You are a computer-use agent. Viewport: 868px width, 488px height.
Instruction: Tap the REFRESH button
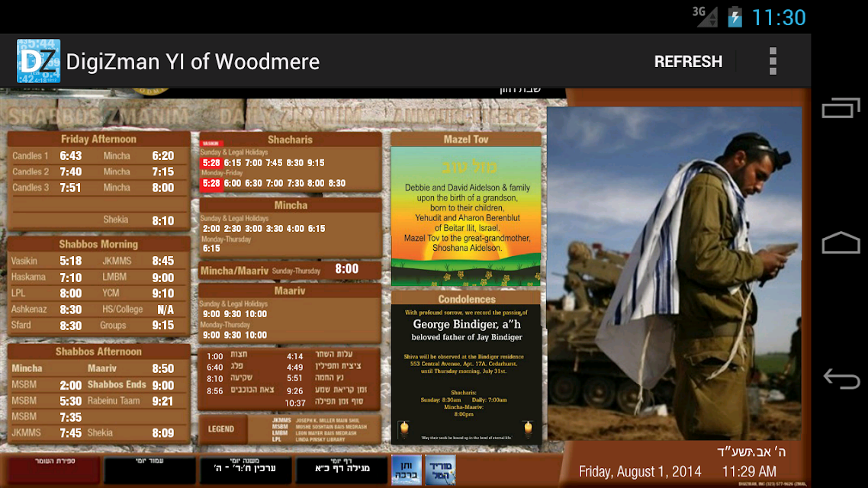point(688,62)
